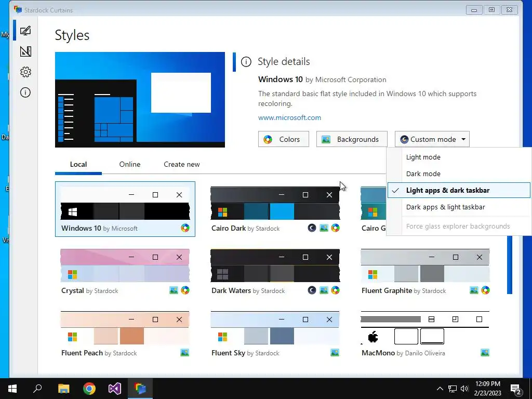Image resolution: width=532 pixels, height=399 pixels.
Task: Click the large style preview image
Action: (x=140, y=100)
